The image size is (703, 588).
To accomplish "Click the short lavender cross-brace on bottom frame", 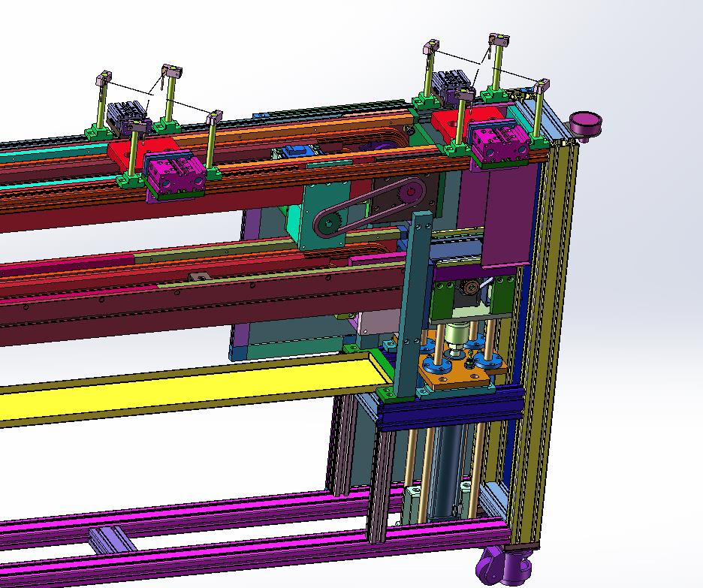I will (113, 539).
